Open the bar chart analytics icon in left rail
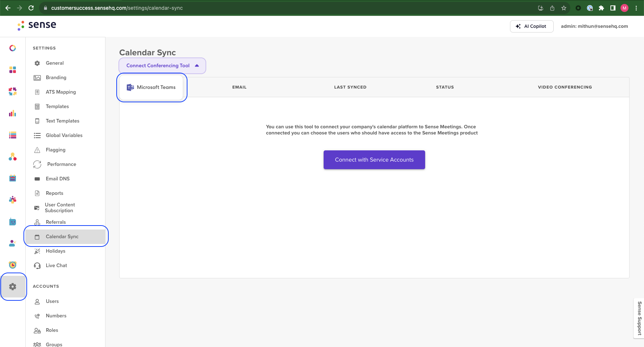The width and height of the screenshot is (644, 347). tap(13, 113)
